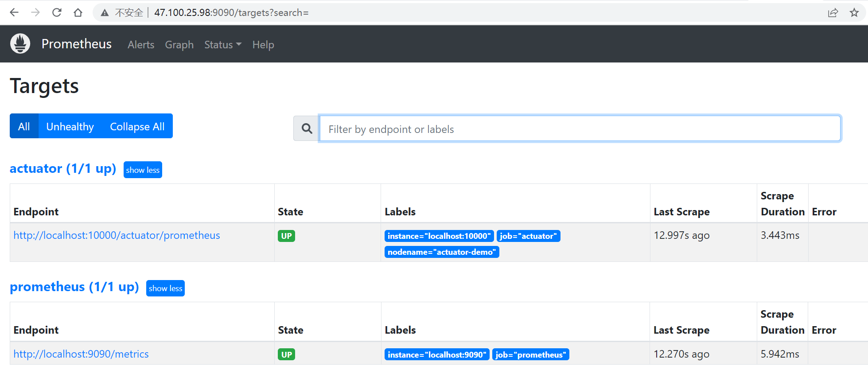This screenshot has height=370, width=868.
Task: Show only Unhealthy targets
Action: click(x=70, y=126)
